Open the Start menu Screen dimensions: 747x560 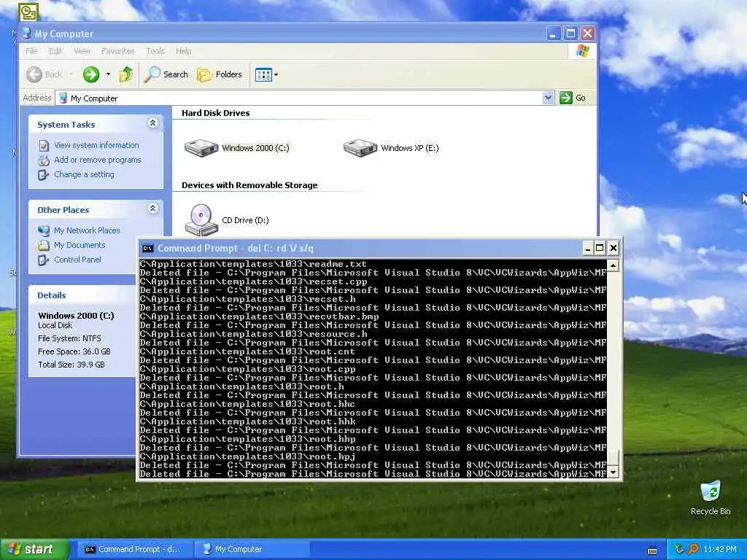tap(35, 550)
